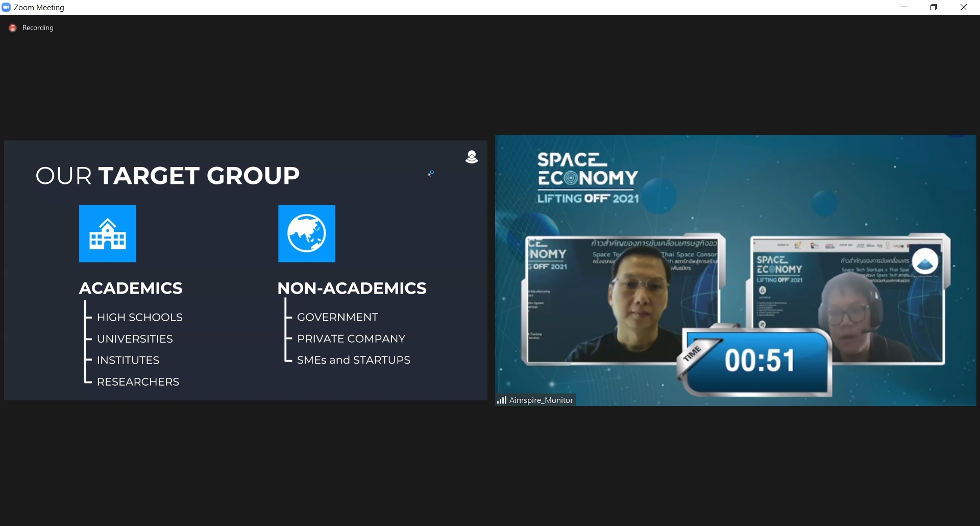Click the SMEs and STARTUPS list item
The width and height of the screenshot is (980, 526).
(x=353, y=360)
